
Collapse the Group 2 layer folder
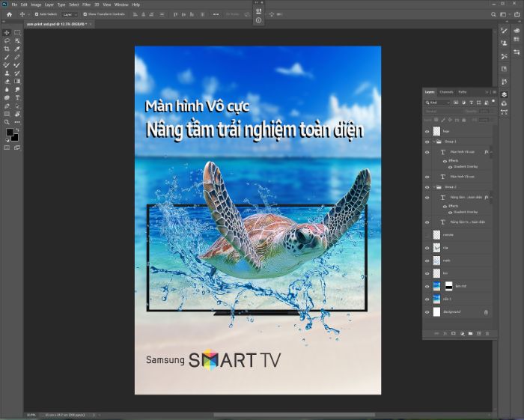(x=434, y=187)
